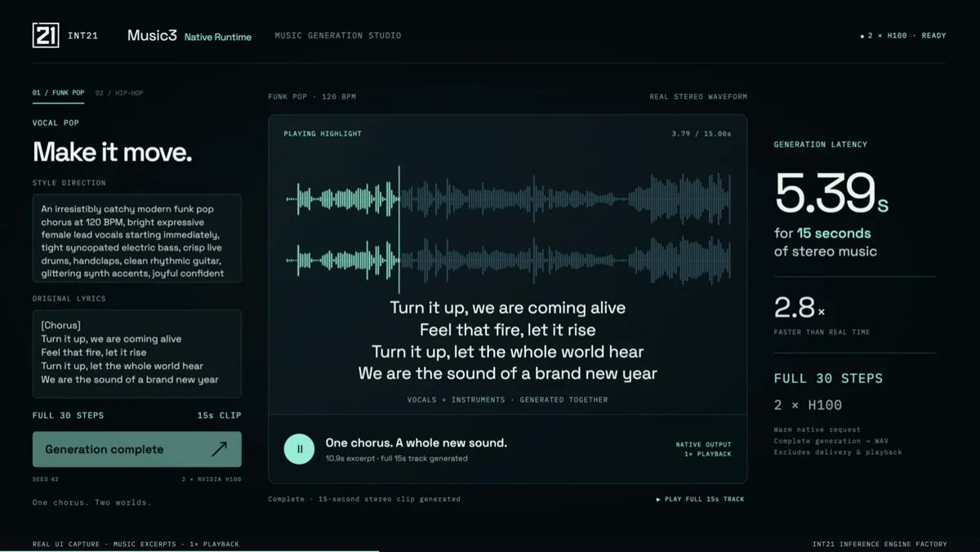This screenshot has width=980, height=552.
Task: Switch to the 01 / FUNK POP tab
Action: tap(58, 93)
